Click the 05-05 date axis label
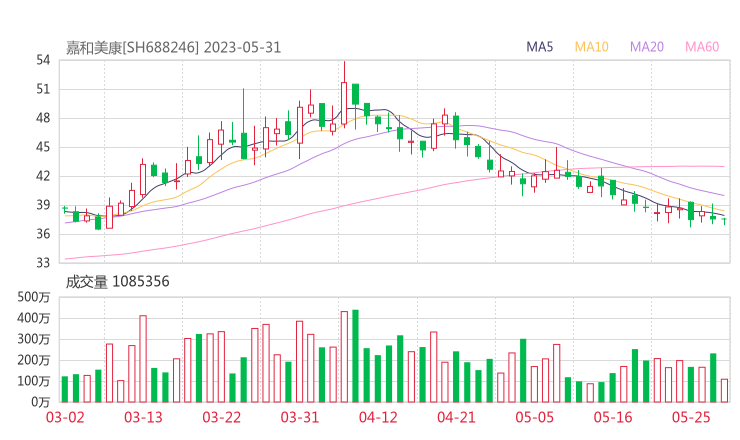Image resolution: width=740 pixels, height=440 pixels. click(535, 417)
